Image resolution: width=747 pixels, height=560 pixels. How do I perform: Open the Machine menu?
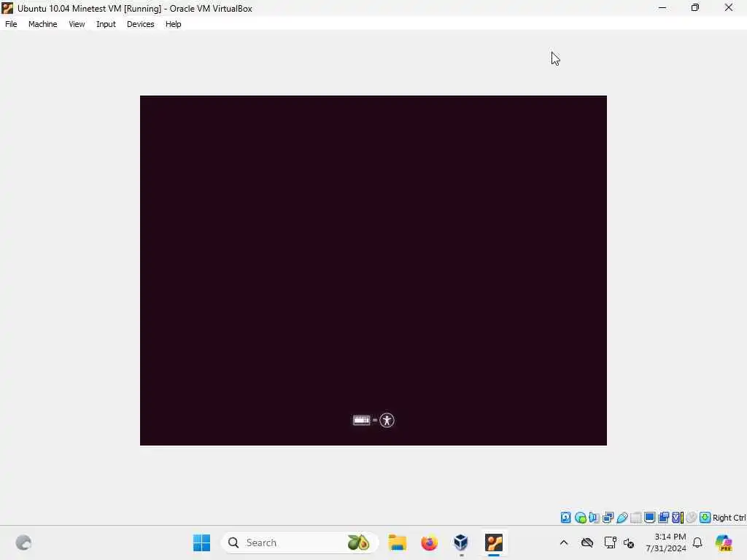pos(42,24)
